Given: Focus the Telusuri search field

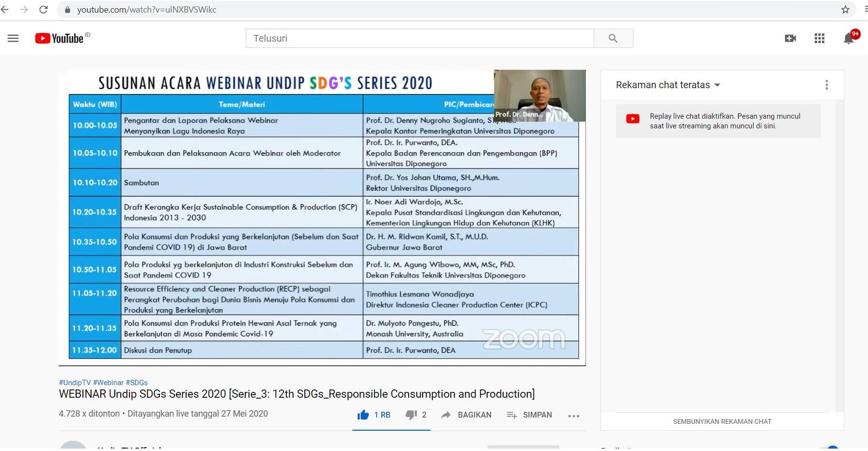Looking at the screenshot, I should (x=419, y=38).
